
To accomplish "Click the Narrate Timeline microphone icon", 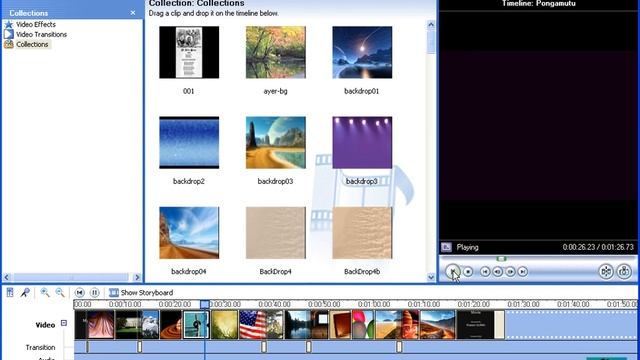I will pos(25,292).
